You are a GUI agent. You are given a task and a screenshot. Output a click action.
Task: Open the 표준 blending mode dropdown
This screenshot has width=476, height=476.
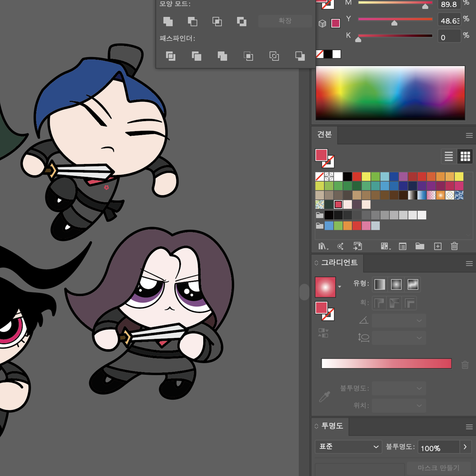pos(348,446)
